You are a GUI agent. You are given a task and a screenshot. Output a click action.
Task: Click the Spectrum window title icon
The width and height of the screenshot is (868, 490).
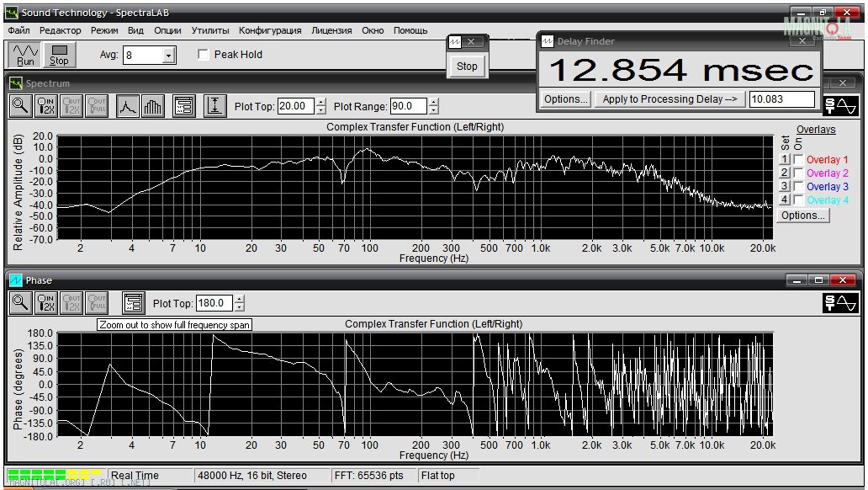coord(15,83)
